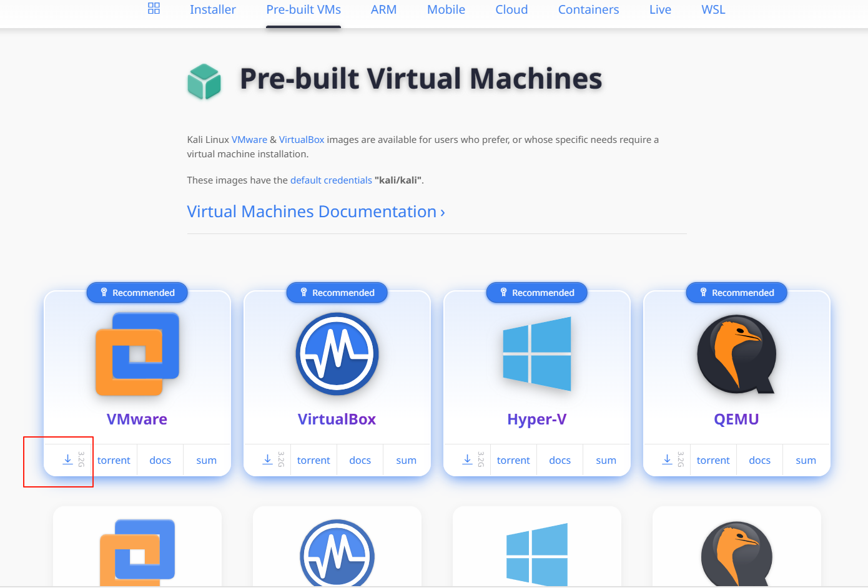View the Hyper-V checksum (sum)

tap(606, 460)
